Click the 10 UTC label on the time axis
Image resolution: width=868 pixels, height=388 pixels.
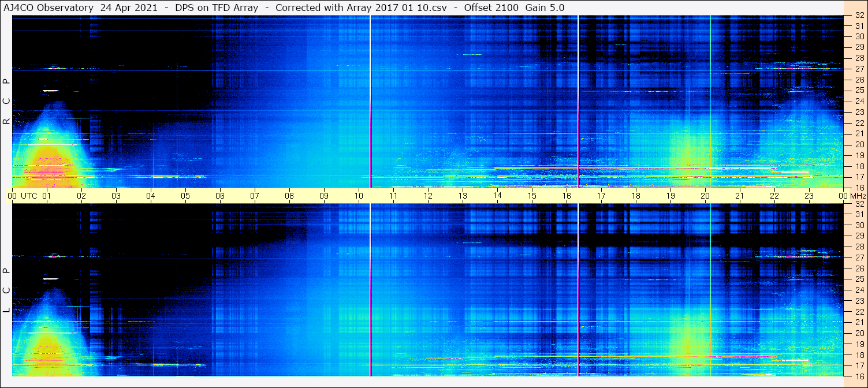tap(359, 196)
